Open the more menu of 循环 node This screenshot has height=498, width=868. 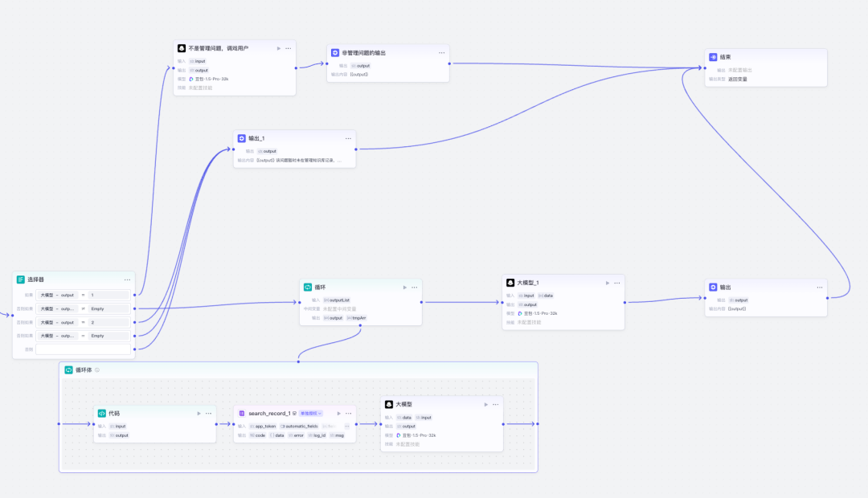(x=415, y=288)
